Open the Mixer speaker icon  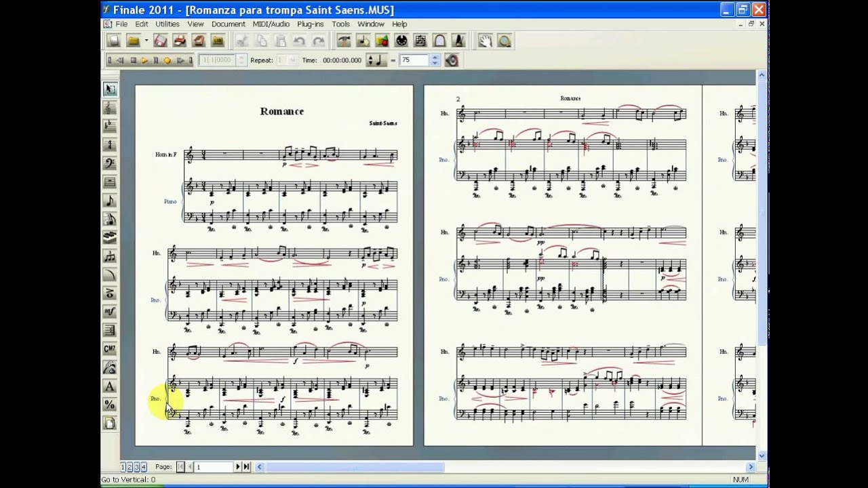pos(452,60)
